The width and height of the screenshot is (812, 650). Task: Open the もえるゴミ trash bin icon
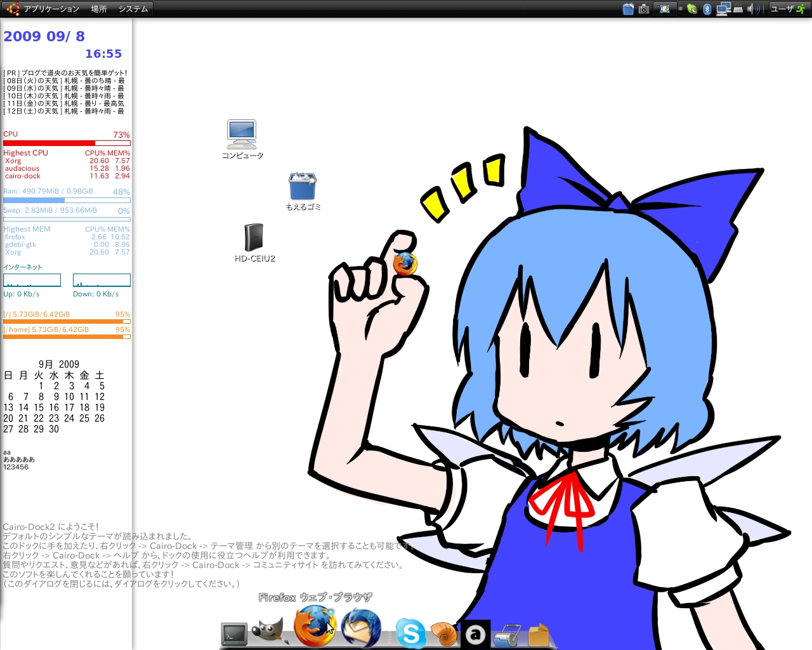pyautogui.click(x=303, y=191)
